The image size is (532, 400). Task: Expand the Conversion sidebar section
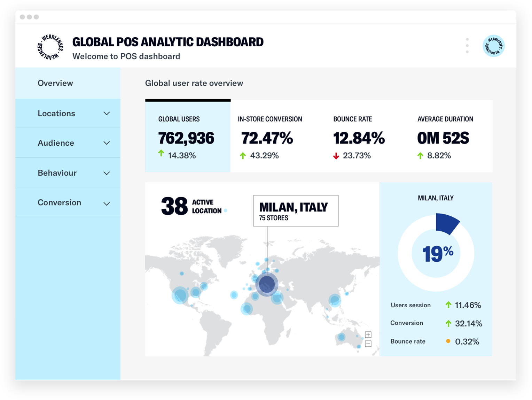tap(106, 203)
